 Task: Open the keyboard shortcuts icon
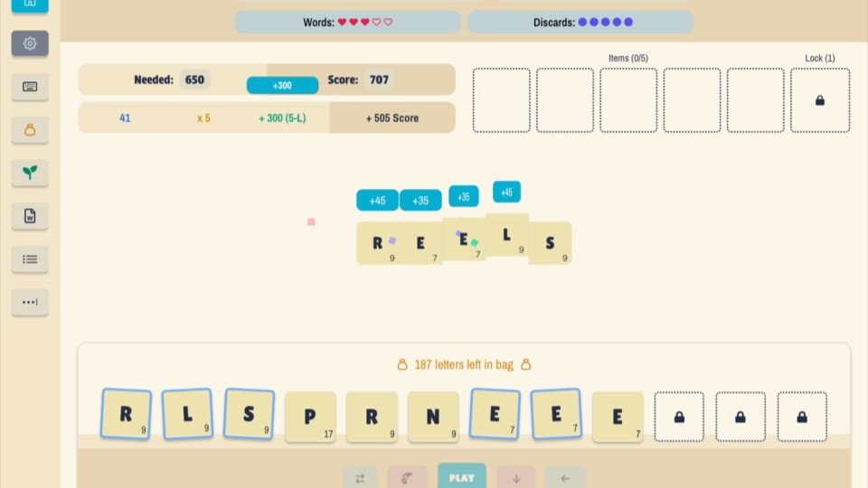(x=30, y=87)
